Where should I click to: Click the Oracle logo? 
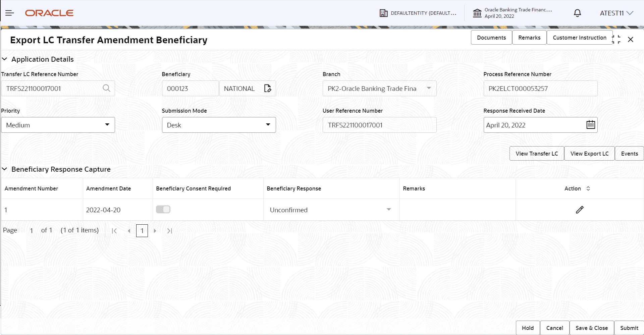coord(49,13)
